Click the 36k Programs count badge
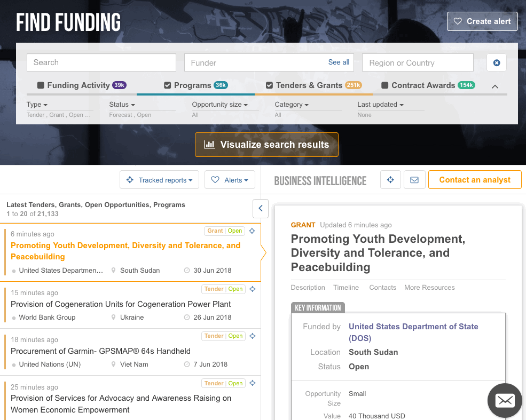Screen dimensions: 526x420 pos(221,85)
